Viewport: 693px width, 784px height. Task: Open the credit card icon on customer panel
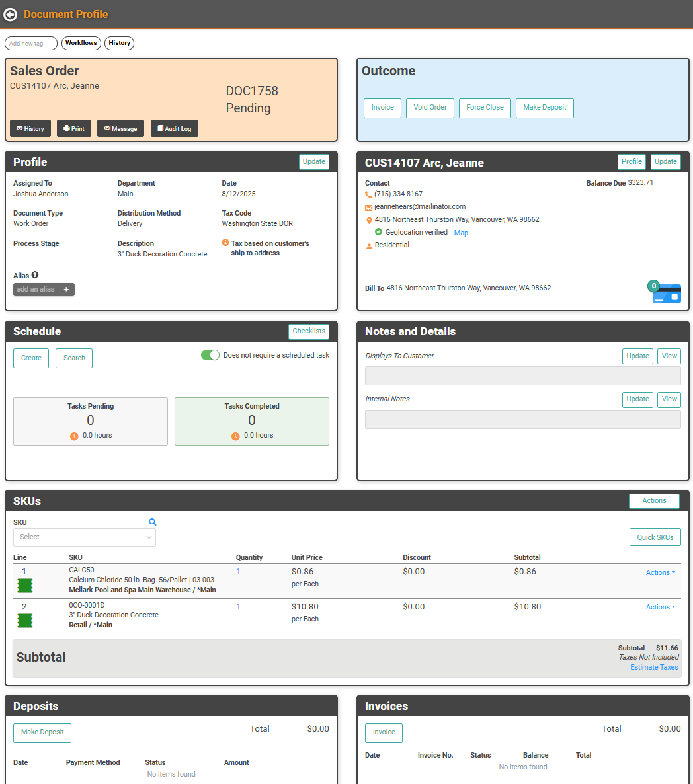click(x=666, y=293)
